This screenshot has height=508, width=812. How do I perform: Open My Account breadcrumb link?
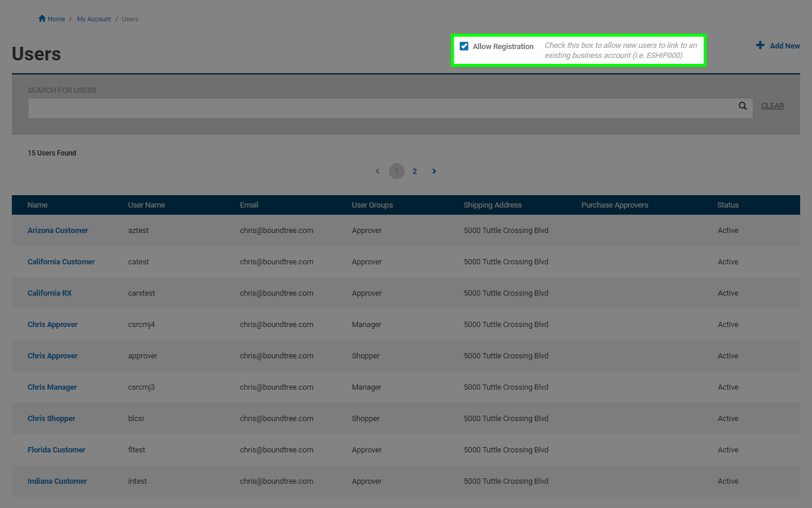click(94, 19)
